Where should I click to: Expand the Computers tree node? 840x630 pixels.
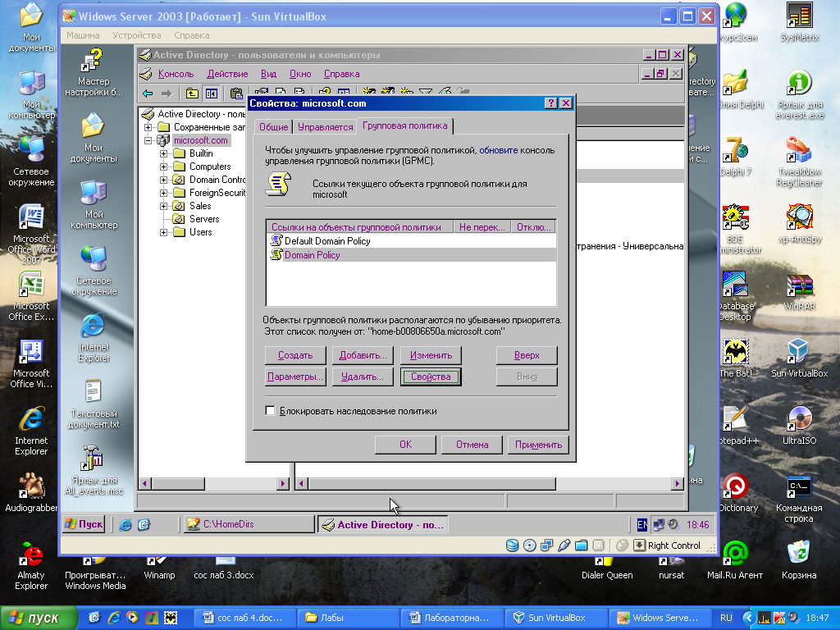coord(164,167)
